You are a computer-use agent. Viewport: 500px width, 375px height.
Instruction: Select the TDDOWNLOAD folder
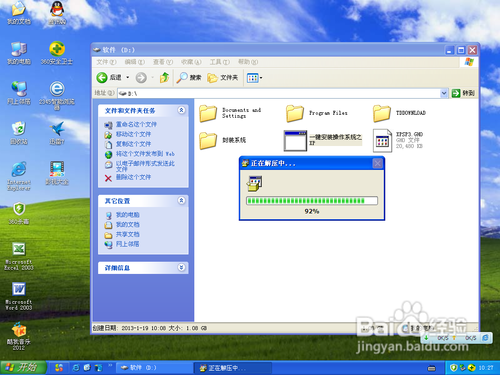399,113
